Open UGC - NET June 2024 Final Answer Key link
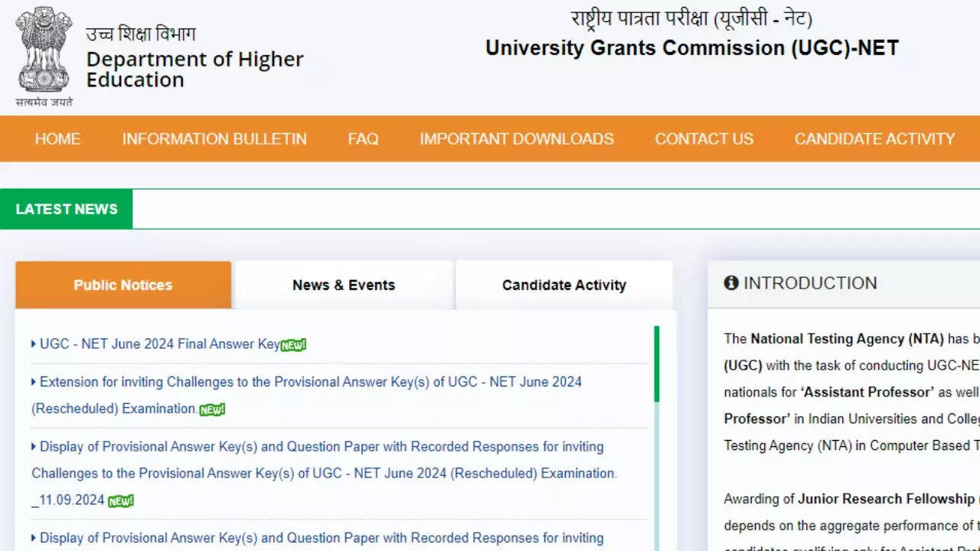The height and width of the screenshot is (551, 980). (159, 344)
